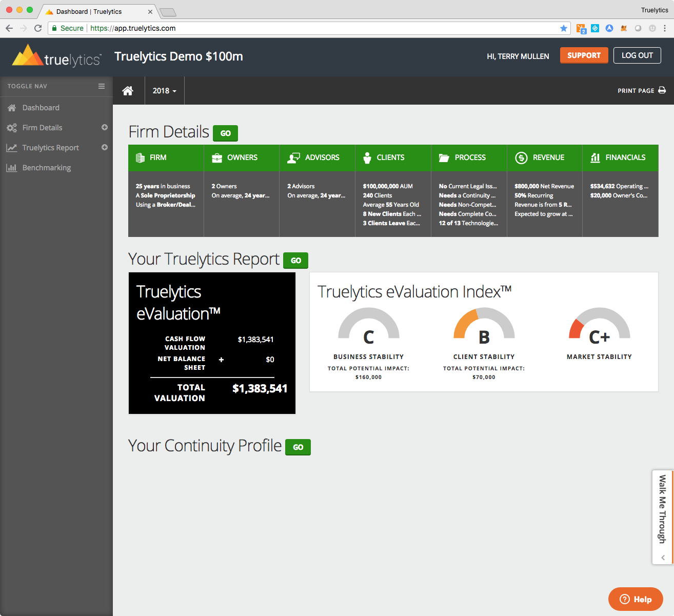Image resolution: width=674 pixels, height=616 pixels.
Task: Click the Firm Details gears icon
Action: (x=12, y=128)
